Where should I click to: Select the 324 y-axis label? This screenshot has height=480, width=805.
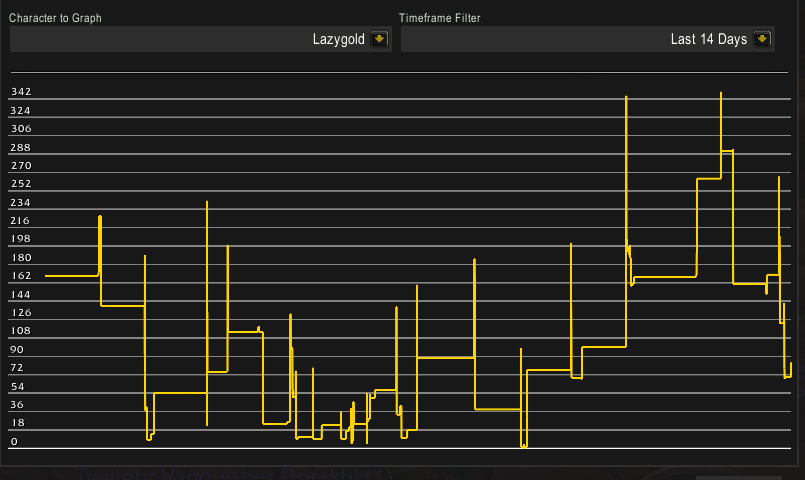(x=21, y=110)
